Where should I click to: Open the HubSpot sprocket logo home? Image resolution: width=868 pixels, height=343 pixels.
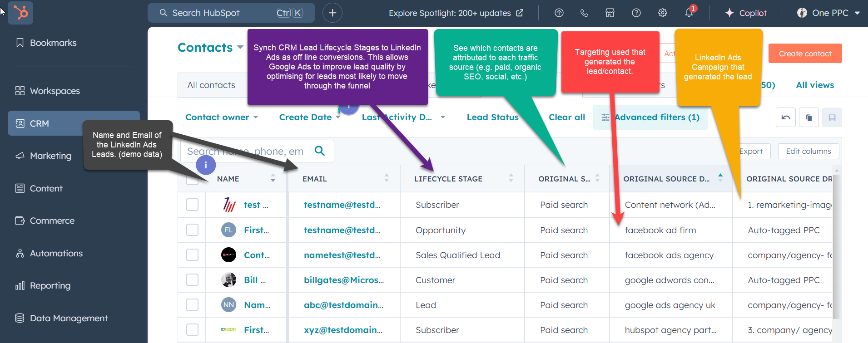[20, 12]
